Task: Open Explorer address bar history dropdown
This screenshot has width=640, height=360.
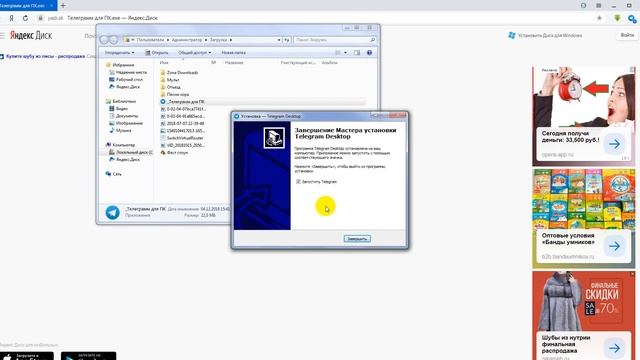Action: click(x=279, y=40)
